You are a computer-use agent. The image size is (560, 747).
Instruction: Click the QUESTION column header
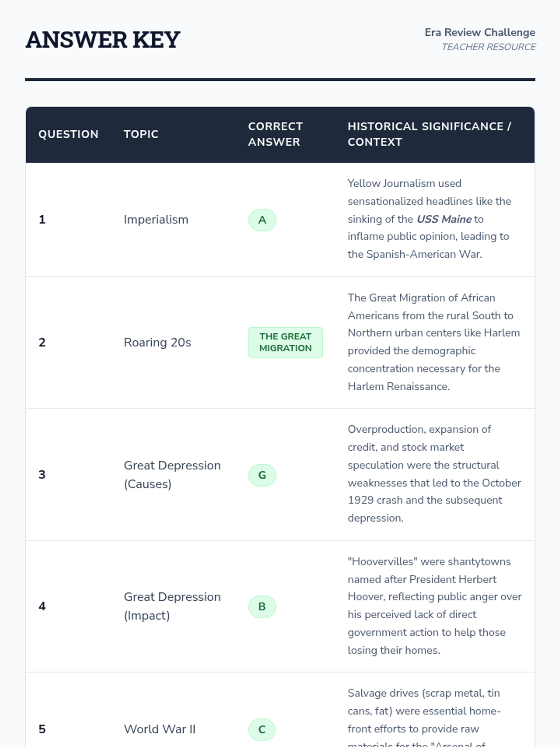[x=68, y=134]
